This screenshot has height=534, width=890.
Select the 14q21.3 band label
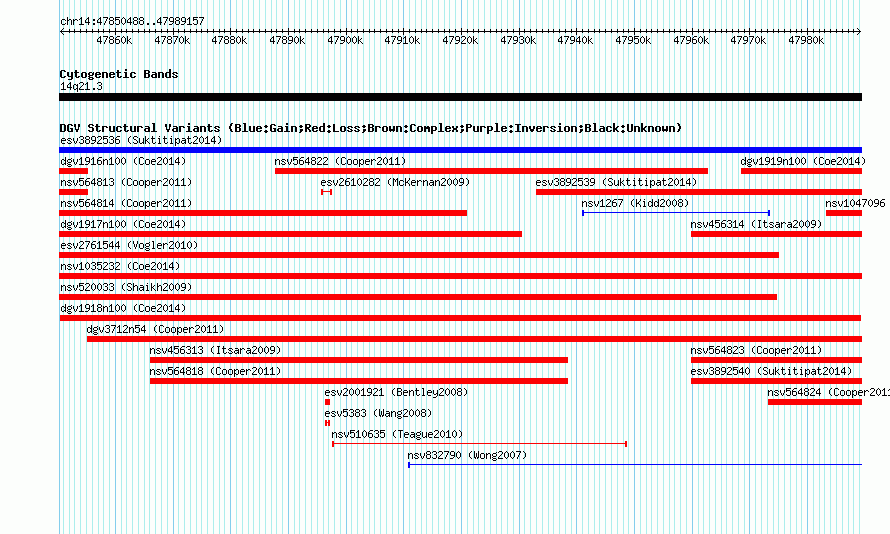click(x=81, y=86)
